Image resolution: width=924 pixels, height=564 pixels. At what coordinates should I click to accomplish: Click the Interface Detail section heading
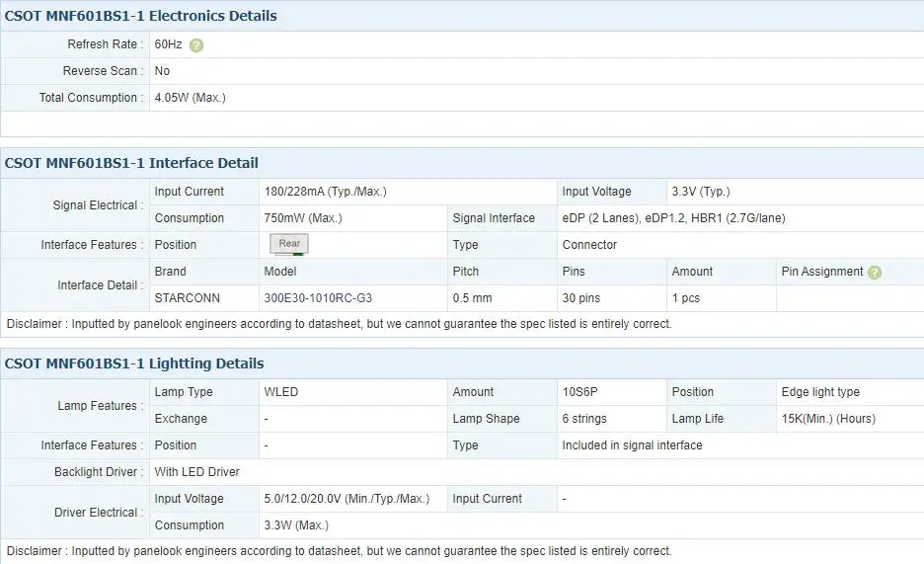point(131,163)
